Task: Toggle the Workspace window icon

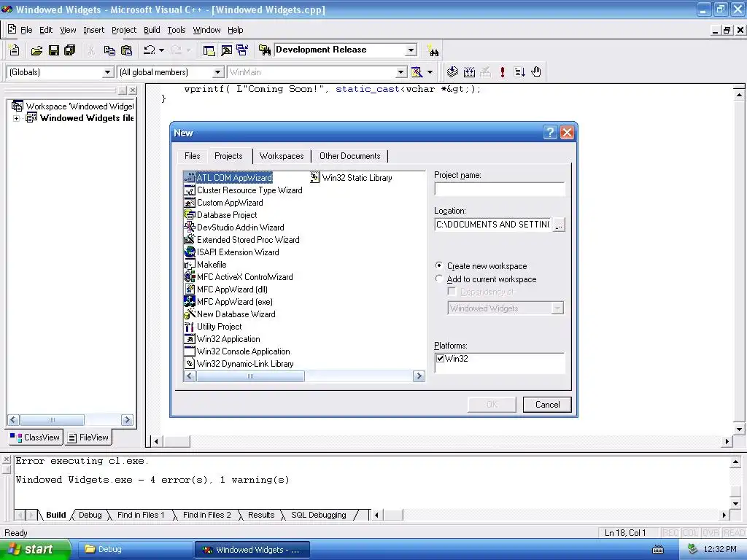Action: (209, 50)
